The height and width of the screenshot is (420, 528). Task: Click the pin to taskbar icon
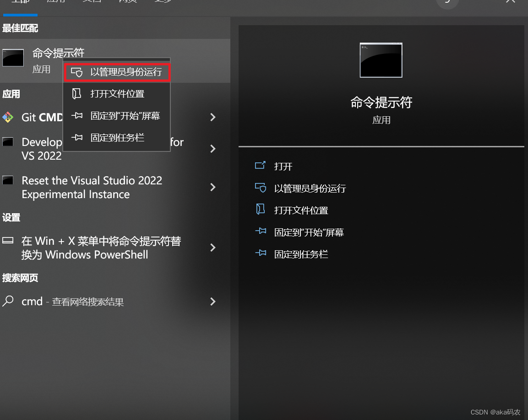[77, 137]
